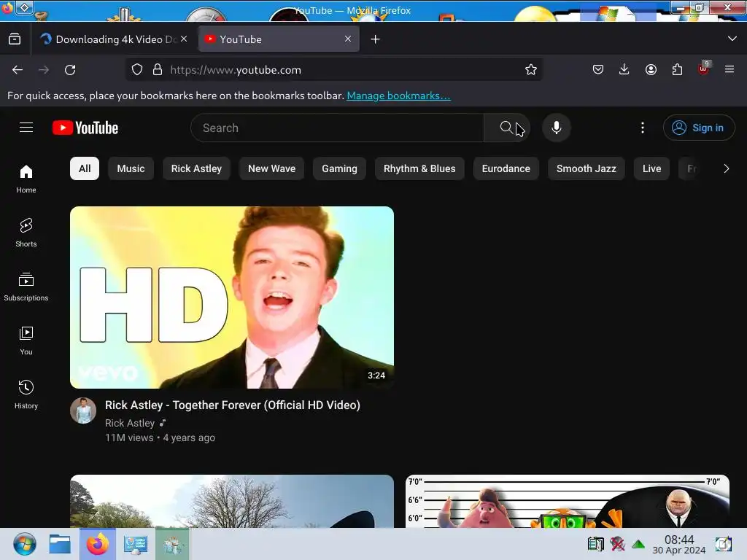Filter by Smooth Jazz chip
The width and height of the screenshot is (747, 560).
[x=587, y=168]
